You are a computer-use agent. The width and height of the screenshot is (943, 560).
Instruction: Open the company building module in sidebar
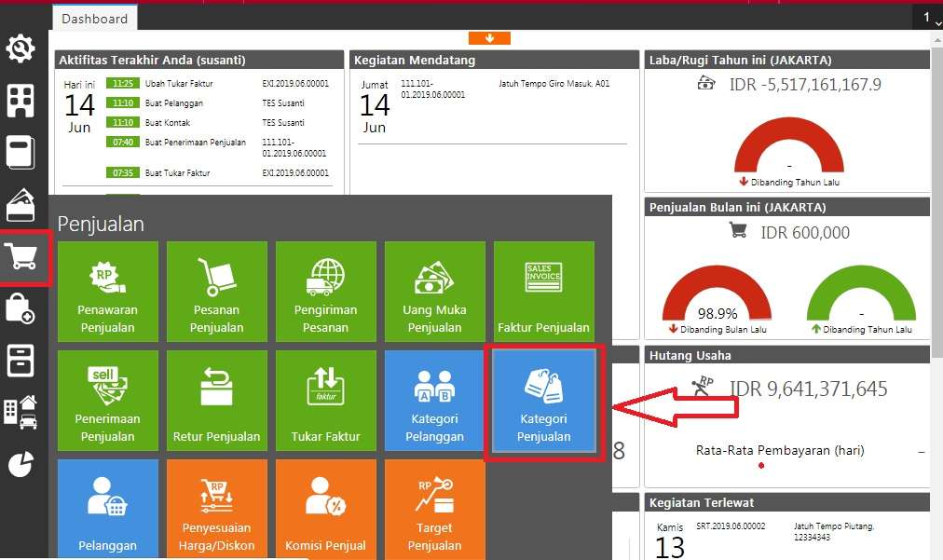(x=20, y=101)
